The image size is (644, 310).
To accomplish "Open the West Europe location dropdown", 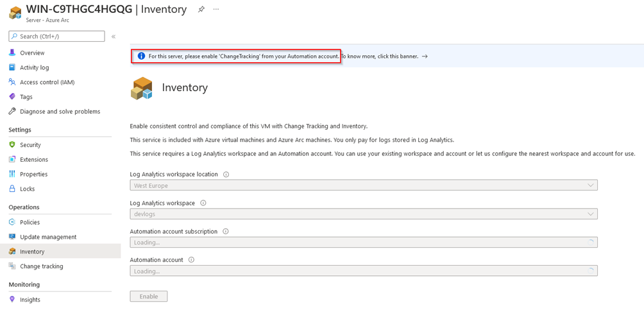I will click(364, 185).
